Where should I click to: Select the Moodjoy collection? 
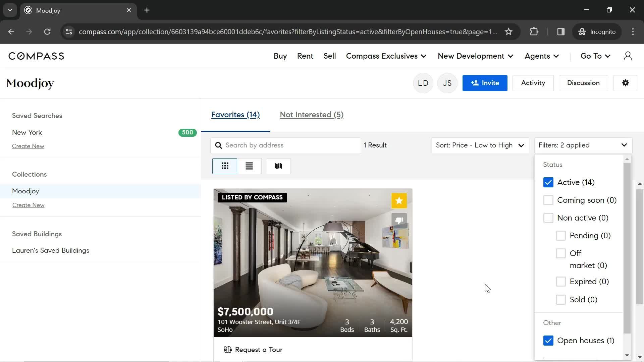click(100, 191)
